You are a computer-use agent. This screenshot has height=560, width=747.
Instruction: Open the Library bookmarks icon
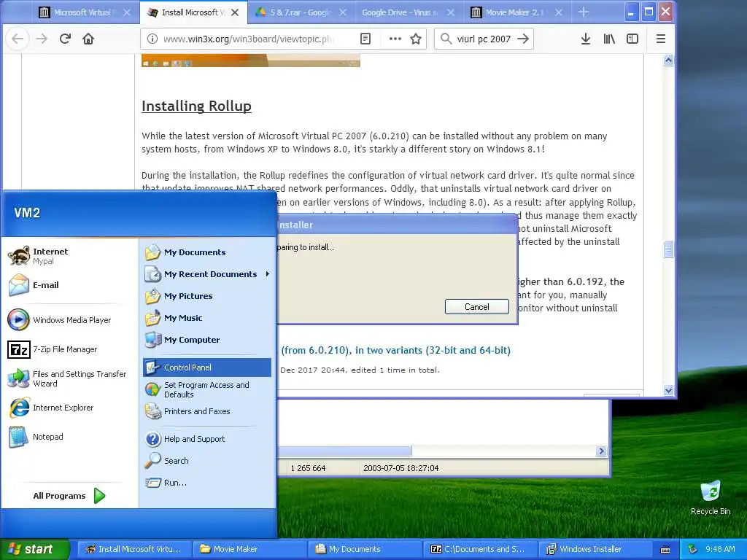pos(609,39)
